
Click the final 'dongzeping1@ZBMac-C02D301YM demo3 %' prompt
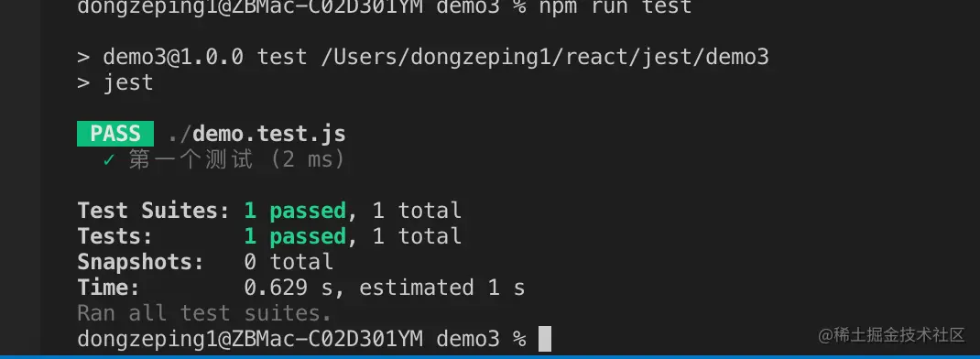tap(301, 339)
